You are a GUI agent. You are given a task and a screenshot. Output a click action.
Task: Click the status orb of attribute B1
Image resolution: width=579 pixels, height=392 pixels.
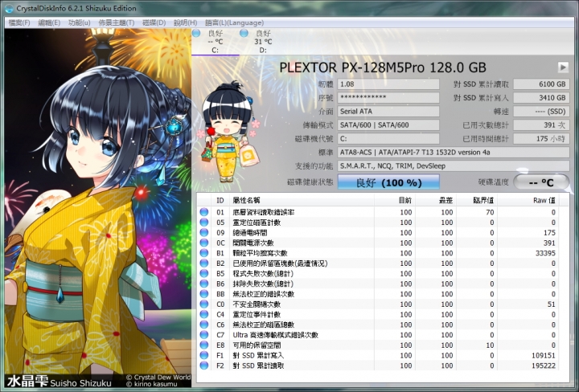coord(203,253)
